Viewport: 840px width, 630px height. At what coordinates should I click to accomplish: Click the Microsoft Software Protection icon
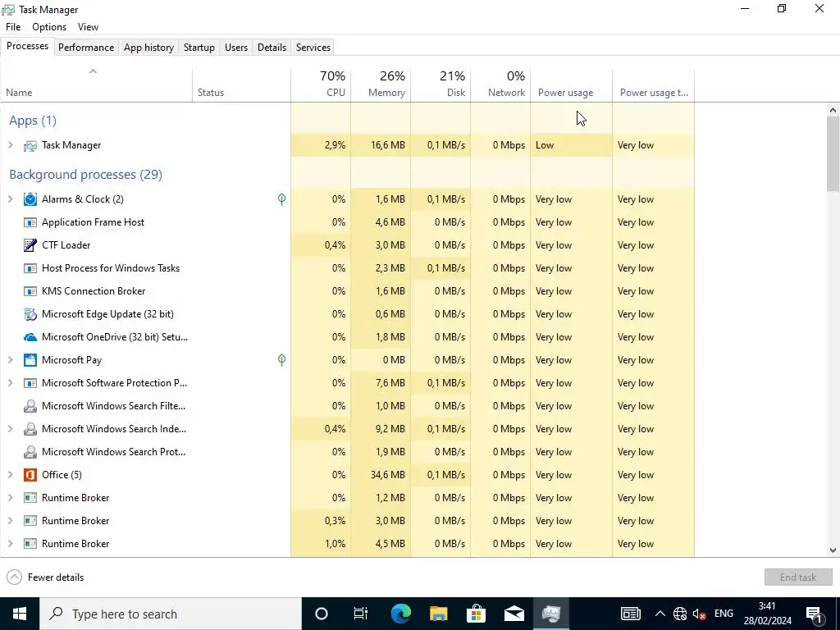[x=30, y=383]
